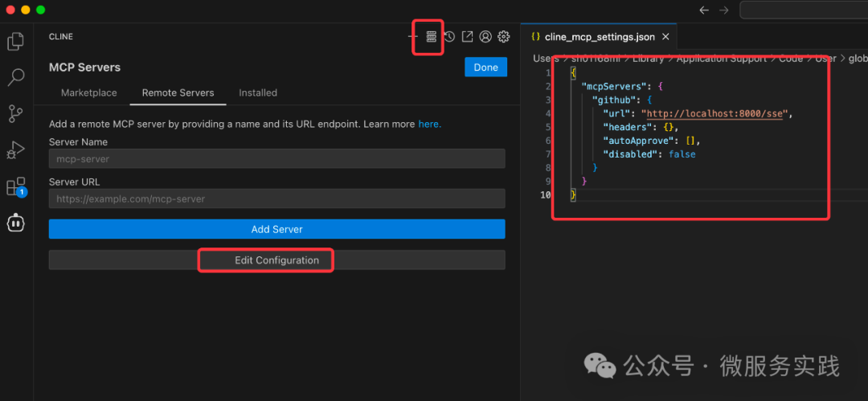Start a new Cline task with plus icon
Image resolution: width=868 pixels, height=401 pixels.
(x=412, y=36)
